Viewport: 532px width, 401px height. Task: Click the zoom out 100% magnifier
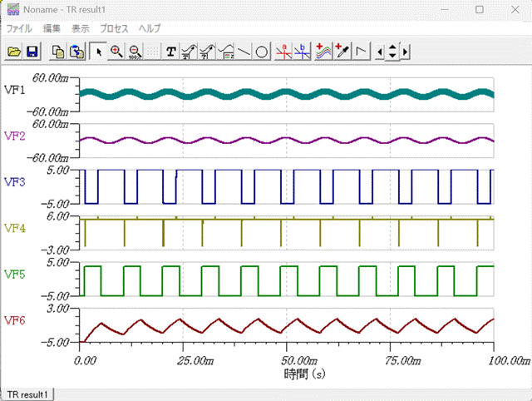point(135,52)
